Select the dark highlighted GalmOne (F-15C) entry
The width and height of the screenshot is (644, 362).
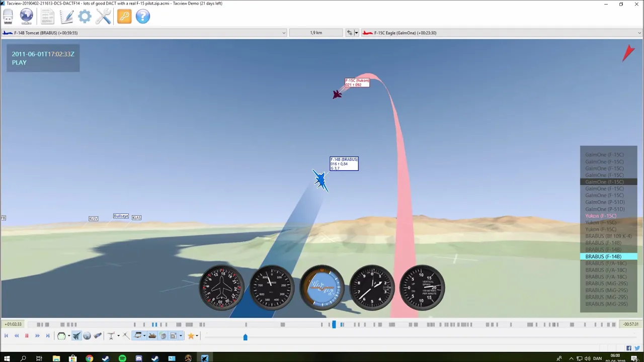tap(608, 182)
